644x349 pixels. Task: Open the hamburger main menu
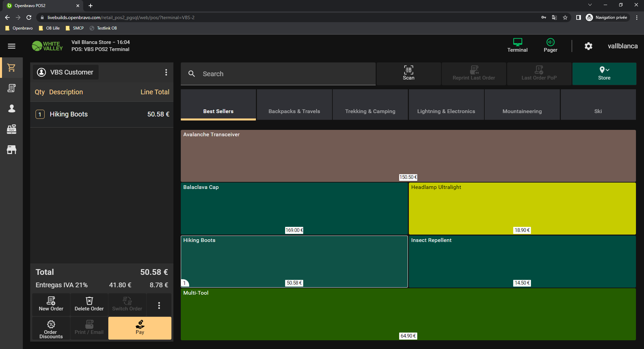(11, 46)
